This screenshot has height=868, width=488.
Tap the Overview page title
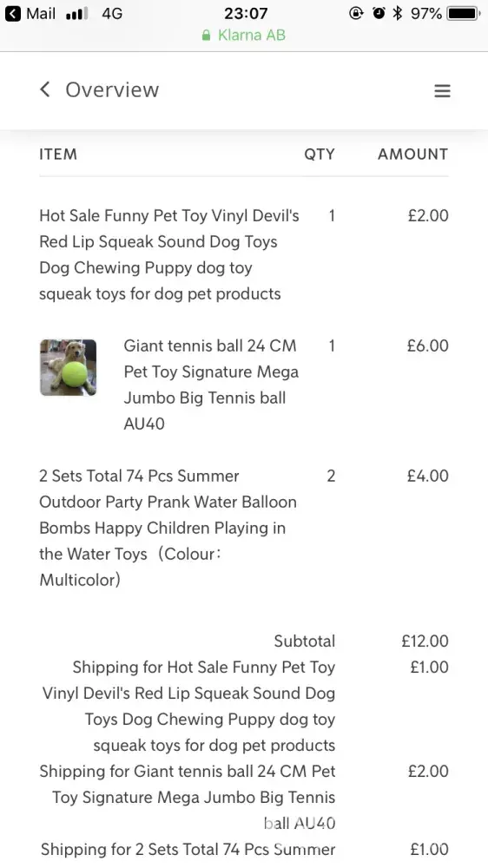click(x=112, y=89)
